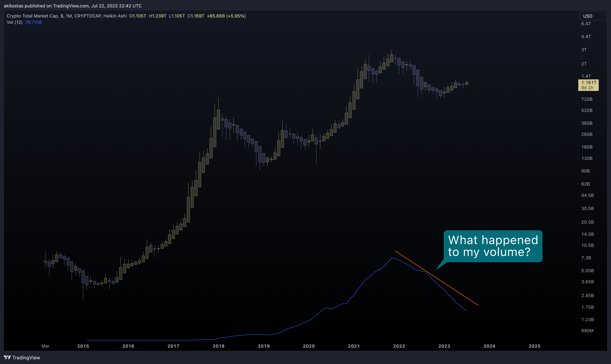The width and height of the screenshot is (611, 364).
Task: Click the close value C1.169T
Action: tap(196, 16)
